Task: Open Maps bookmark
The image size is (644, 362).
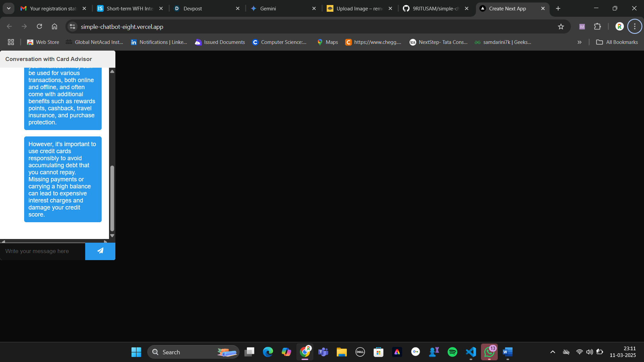Action: [x=327, y=42]
